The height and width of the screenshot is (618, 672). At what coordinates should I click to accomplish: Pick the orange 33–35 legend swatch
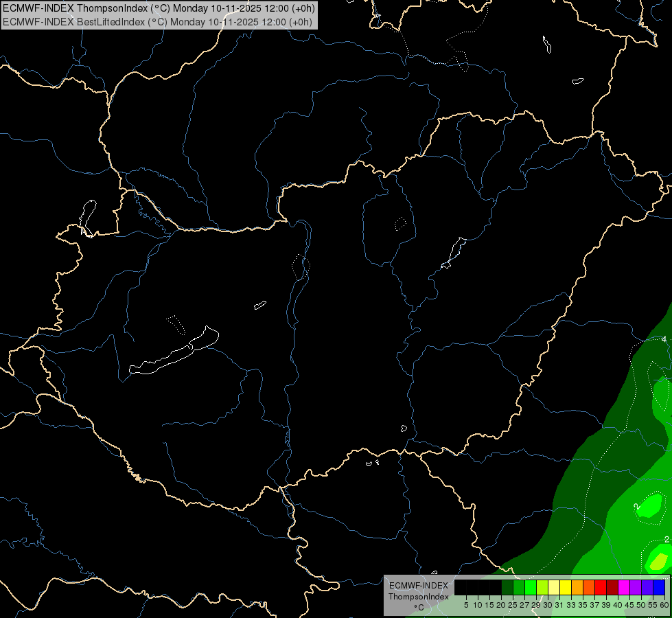[x=577, y=587]
